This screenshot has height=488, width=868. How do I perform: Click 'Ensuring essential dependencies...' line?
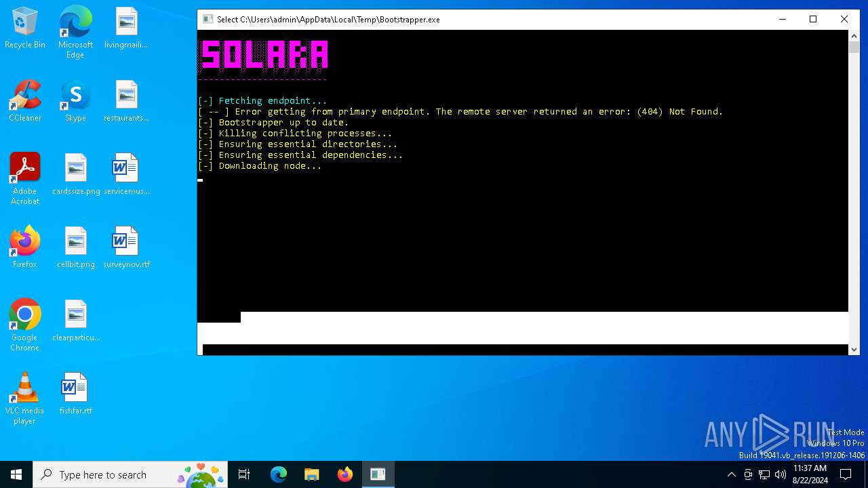pyautogui.click(x=300, y=155)
